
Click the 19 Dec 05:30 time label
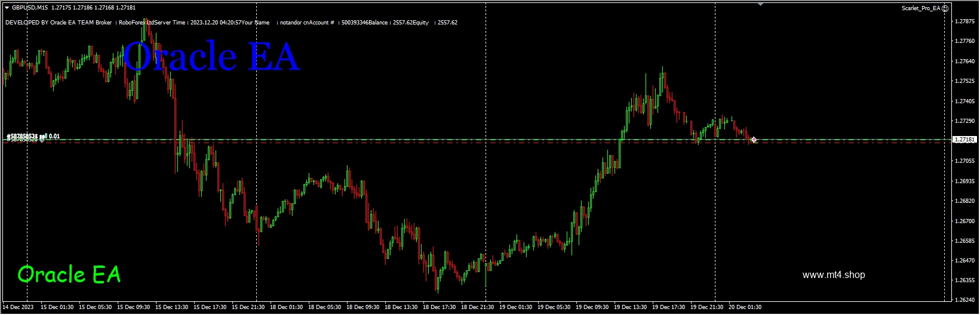[x=554, y=307]
